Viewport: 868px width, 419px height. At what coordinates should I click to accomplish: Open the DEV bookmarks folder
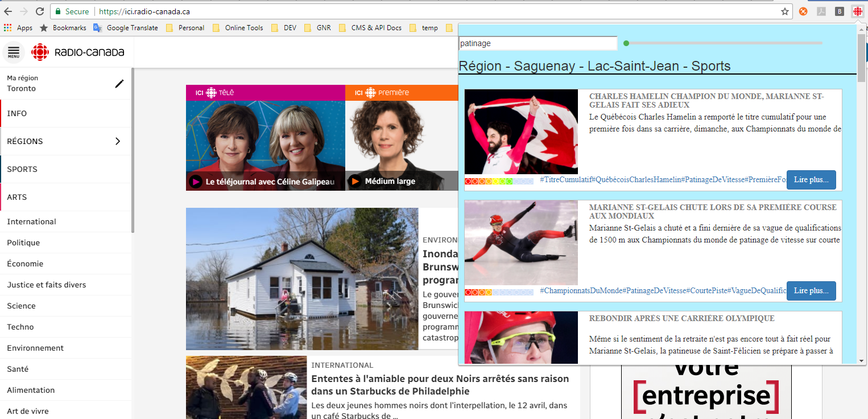coord(284,28)
